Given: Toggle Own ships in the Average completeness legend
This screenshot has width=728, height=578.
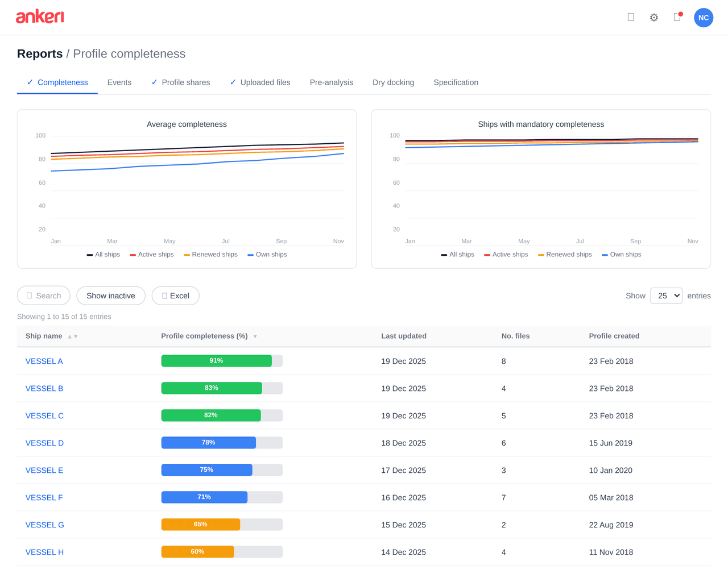Looking at the screenshot, I should point(267,254).
